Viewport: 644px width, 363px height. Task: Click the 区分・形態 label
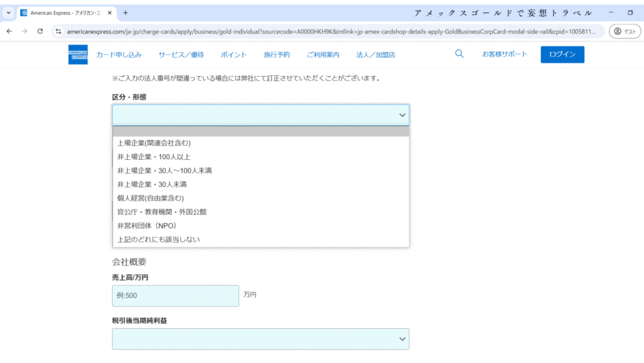point(129,97)
